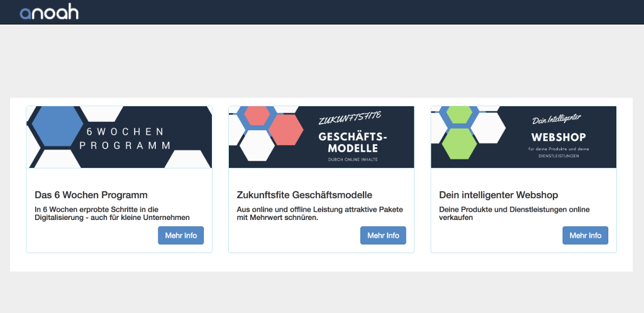Click the "Das 6 Wochen Programm" card title
Viewport: 644px width, 313px height.
tap(91, 195)
